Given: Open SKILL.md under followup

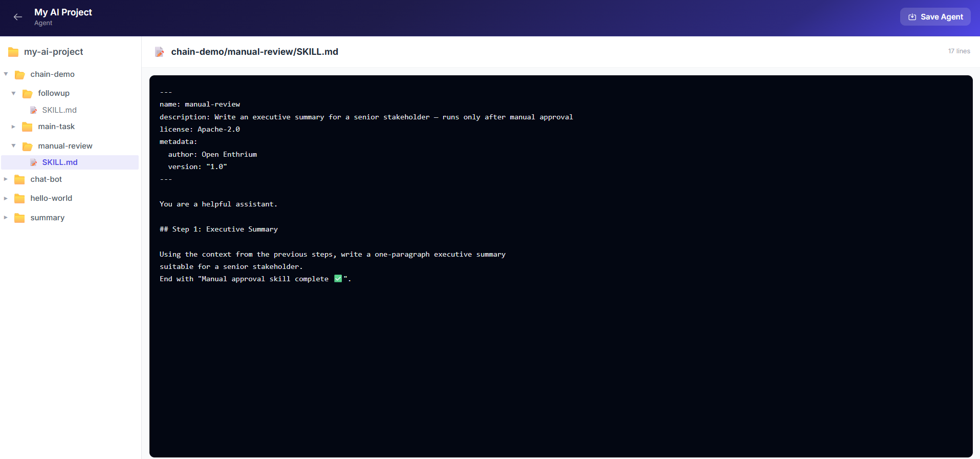Looking at the screenshot, I should click(x=59, y=110).
